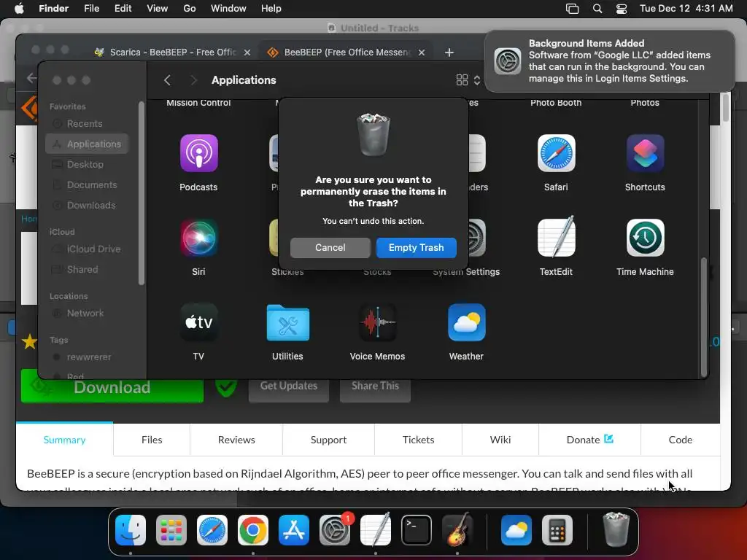
Task: Open App Store from the Dock
Action: click(x=294, y=530)
